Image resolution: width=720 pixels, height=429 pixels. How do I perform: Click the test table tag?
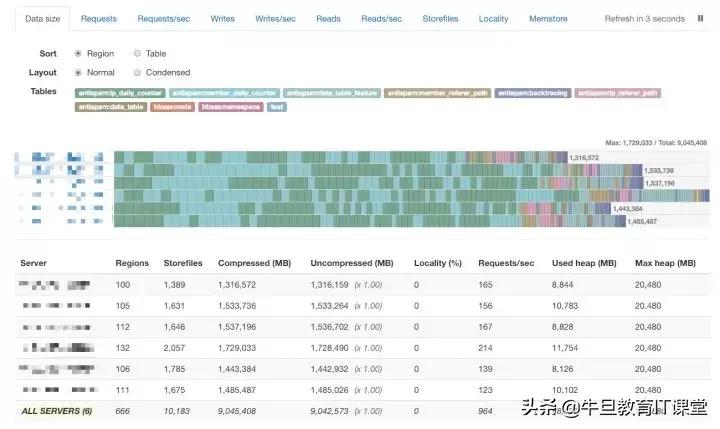click(277, 107)
